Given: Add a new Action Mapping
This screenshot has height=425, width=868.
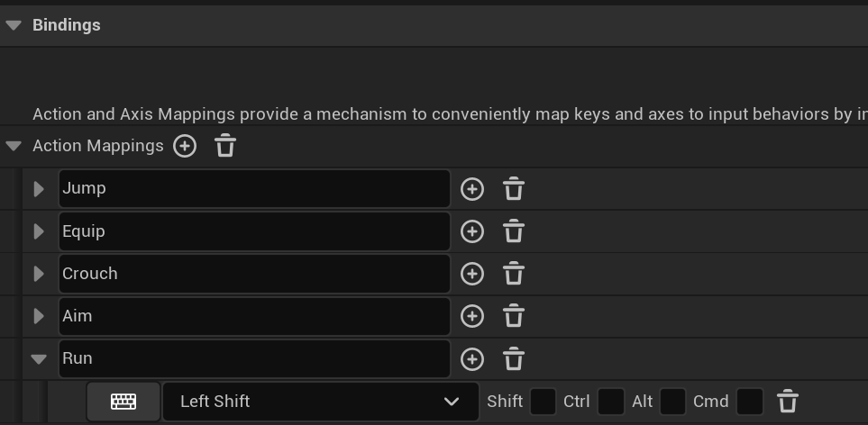Looking at the screenshot, I should (185, 146).
